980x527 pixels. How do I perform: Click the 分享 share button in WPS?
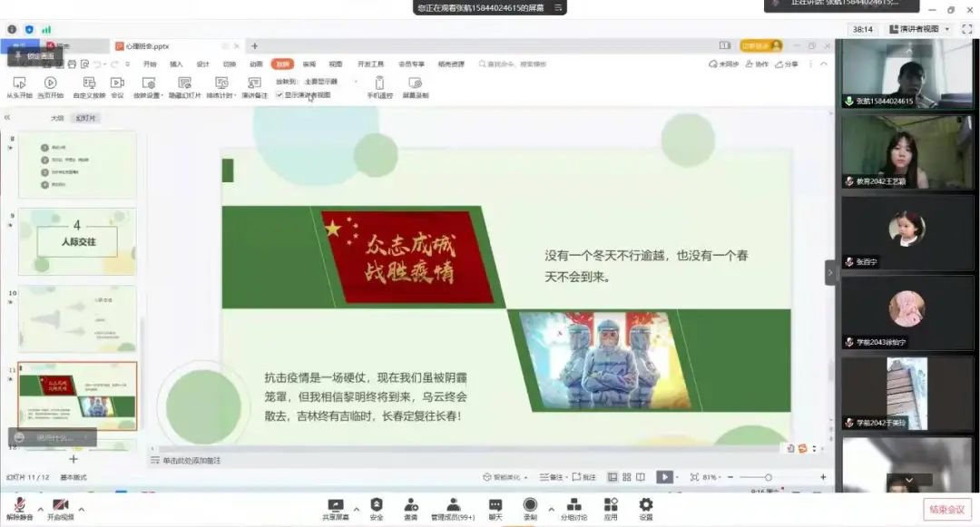789,64
